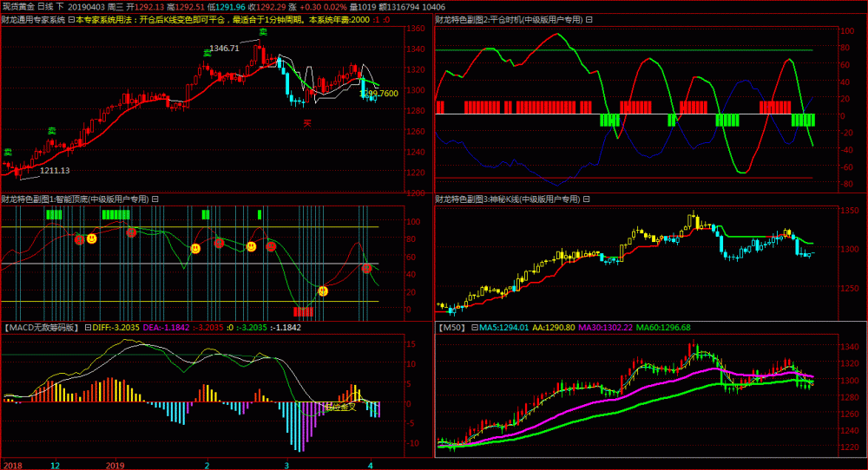Image resolution: width=868 pixels, height=470 pixels.
Task: Click the 财龙特色副图3:神秘K线 panel title
Action: (x=508, y=199)
